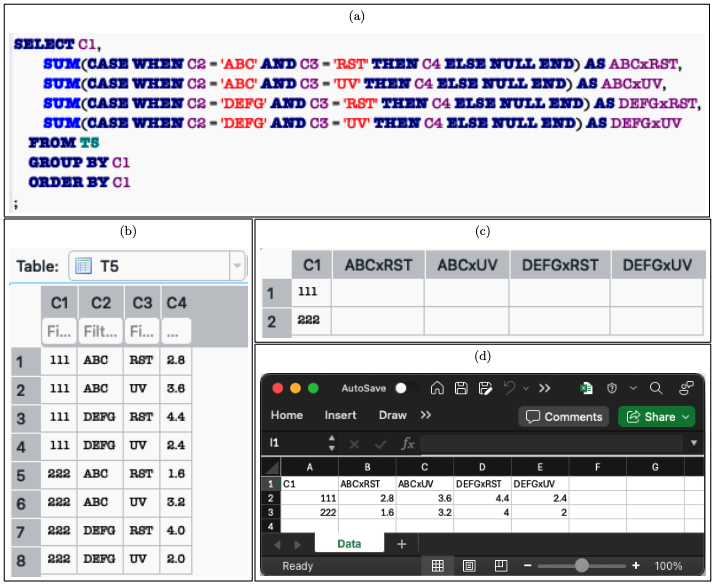Image resolution: width=717 pixels, height=586 pixels.
Task: Click the Home icon in Excel title bar
Action: tap(437, 388)
